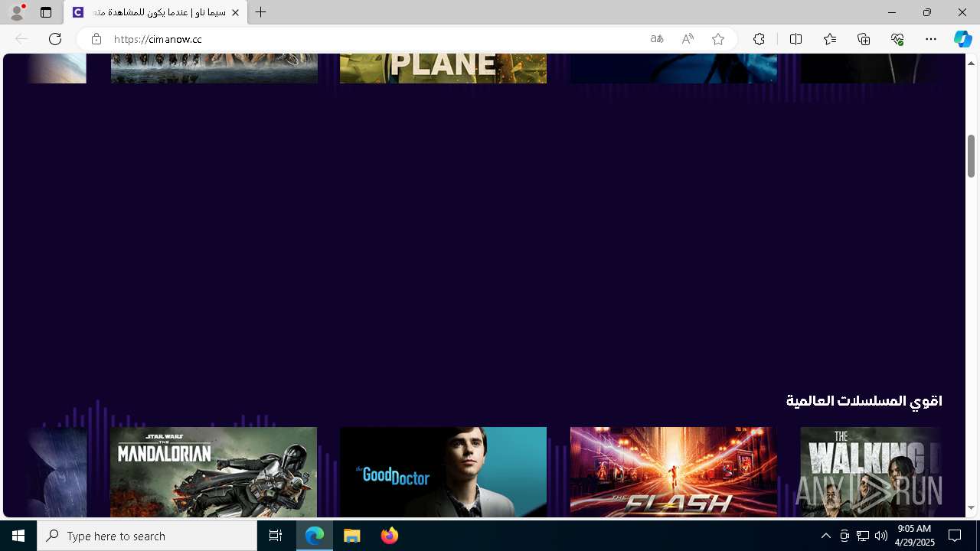This screenshot has width=980, height=551.
Task: Close the current cimanow browser tab
Action: click(235, 12)
